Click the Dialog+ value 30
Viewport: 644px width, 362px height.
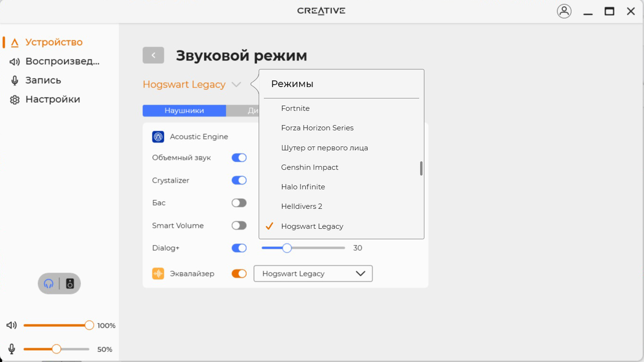pyautogui.click(x=358, y=248)
